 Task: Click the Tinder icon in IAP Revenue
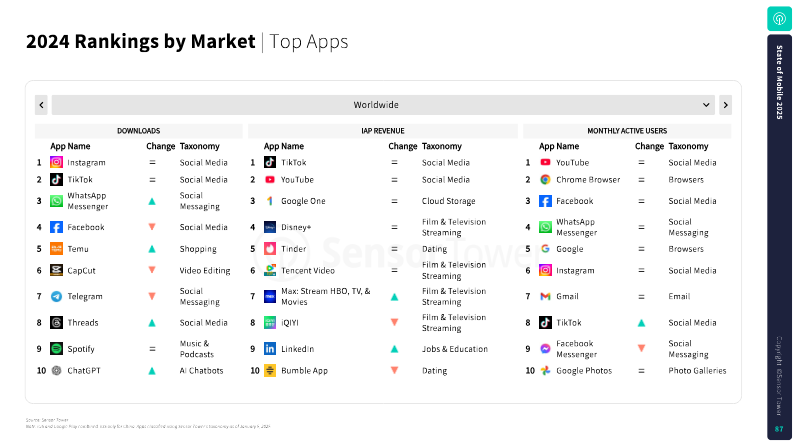[270, 249]
